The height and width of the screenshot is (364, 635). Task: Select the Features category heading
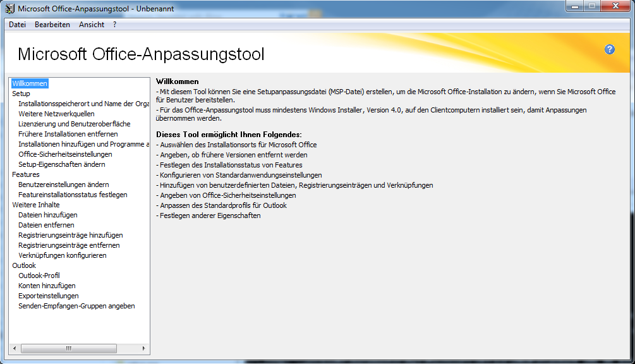coord(25,174)
